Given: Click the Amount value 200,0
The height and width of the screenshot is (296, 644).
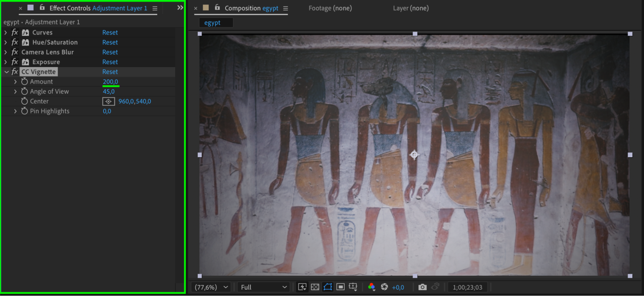Looking at the screenshot, I should 110,82.
